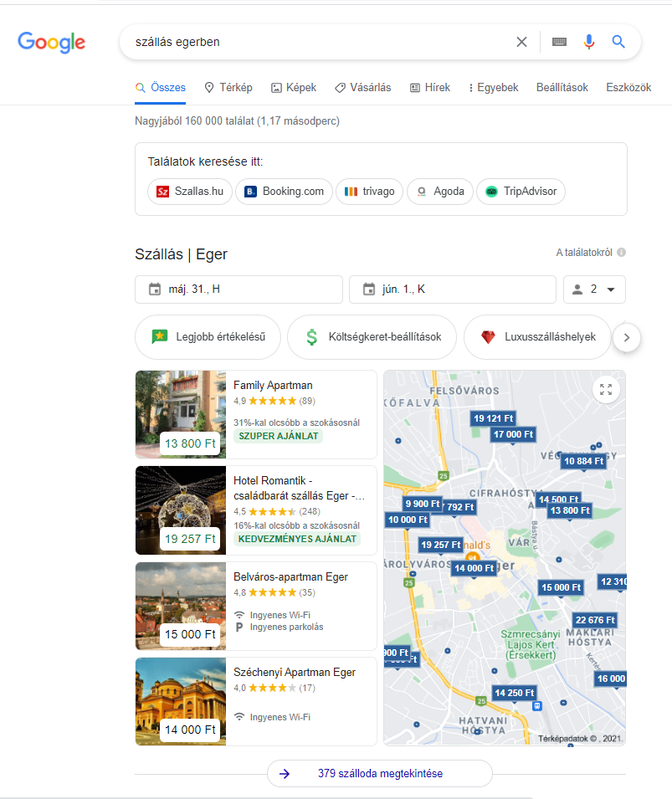672x799 pixels.
Task: Open the Hotel Romantik photo thumbnail
Action: (x=181, y=510)
